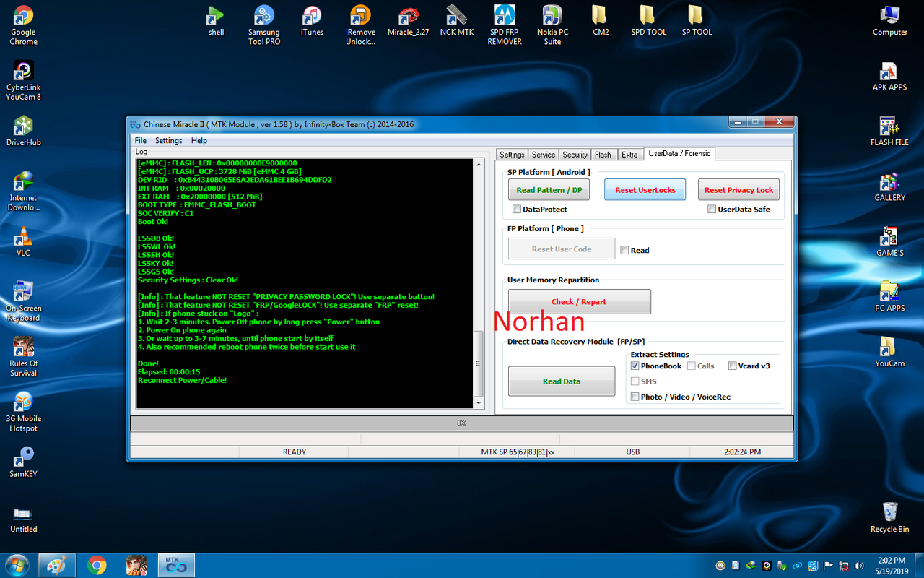This screenshot has height=578, width=924.
Task: Launch the VLC desktop shortcut
Action: pos(23,242)
